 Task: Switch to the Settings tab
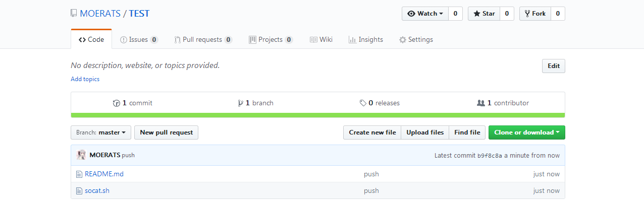tap(416, 39)
